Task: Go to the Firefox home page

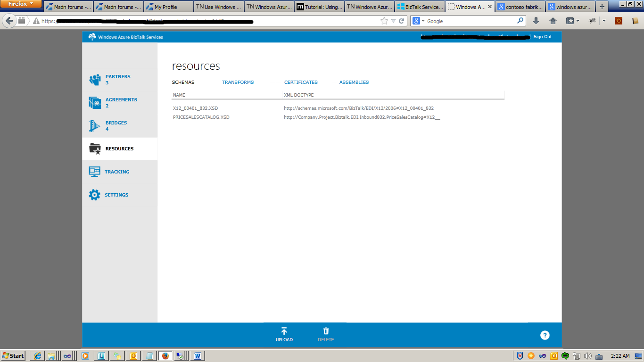Action: coord(553,21)
